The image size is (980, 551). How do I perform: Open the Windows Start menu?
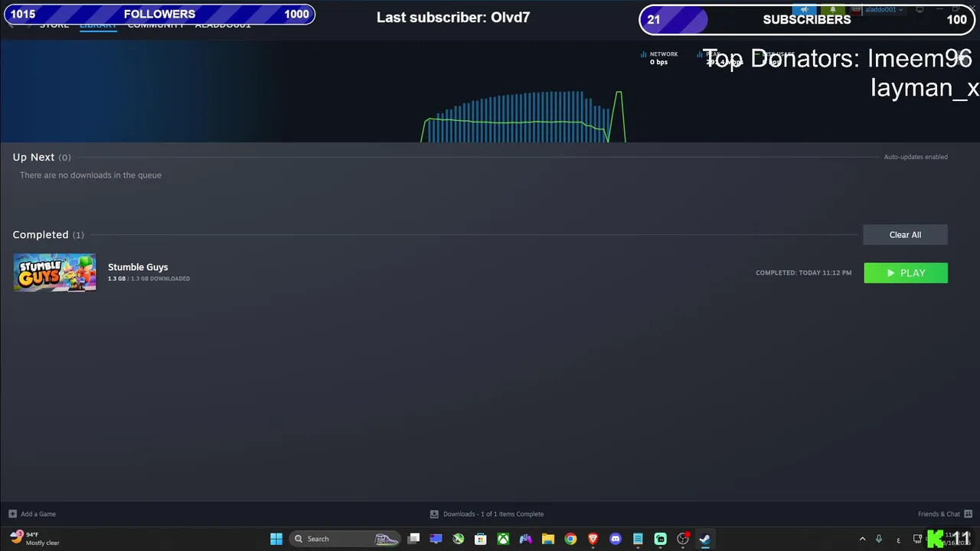(276, 539)
